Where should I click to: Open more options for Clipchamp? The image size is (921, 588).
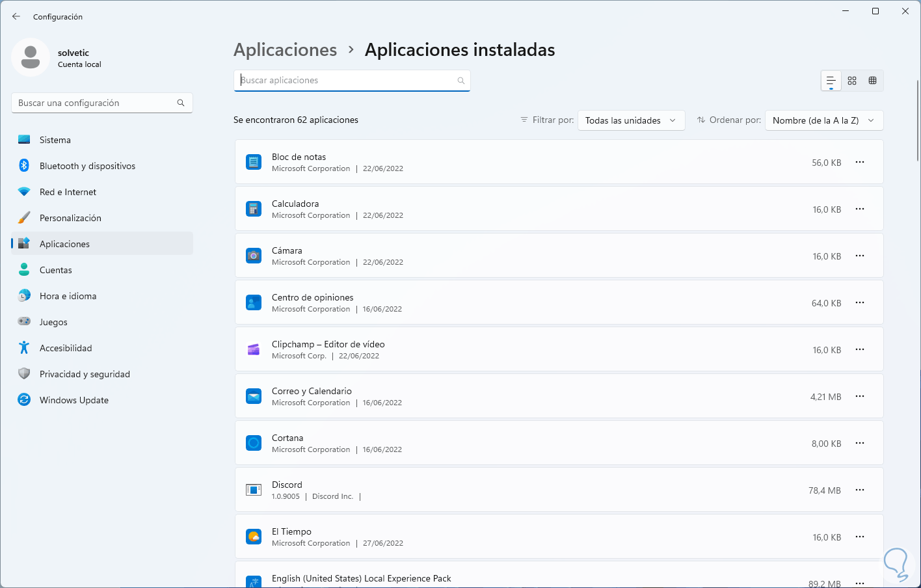point(860,349)
